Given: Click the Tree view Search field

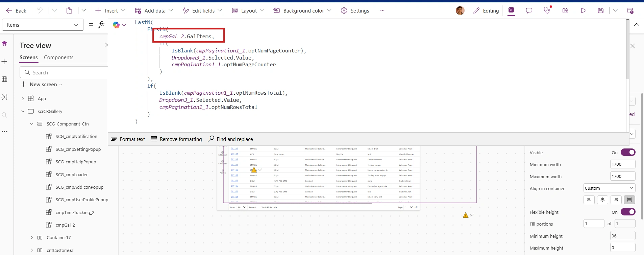Looking at the screenshot, I should (x=64, y=72).
